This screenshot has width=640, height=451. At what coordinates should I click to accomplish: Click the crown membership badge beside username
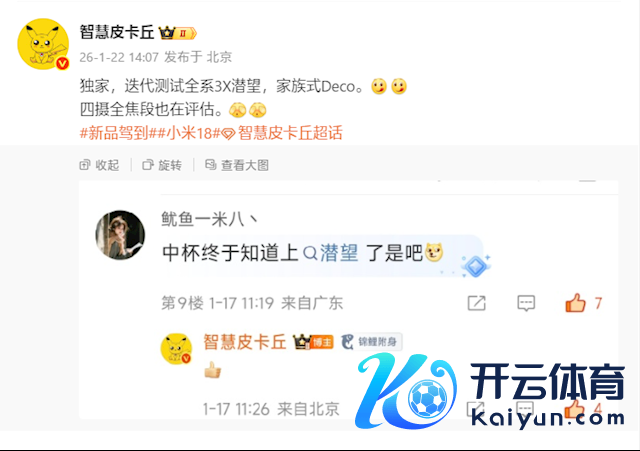click(178, 33)
